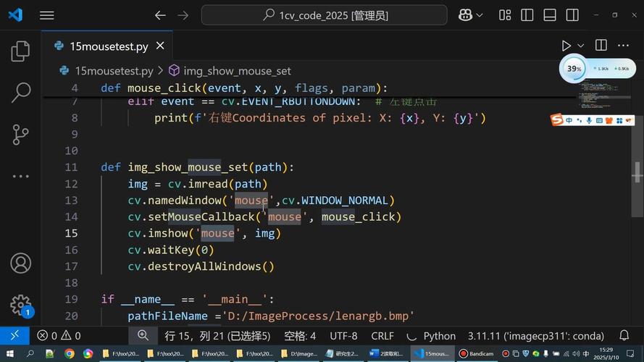
Task: Open the Accounts menu
Action: coord(20,263)
